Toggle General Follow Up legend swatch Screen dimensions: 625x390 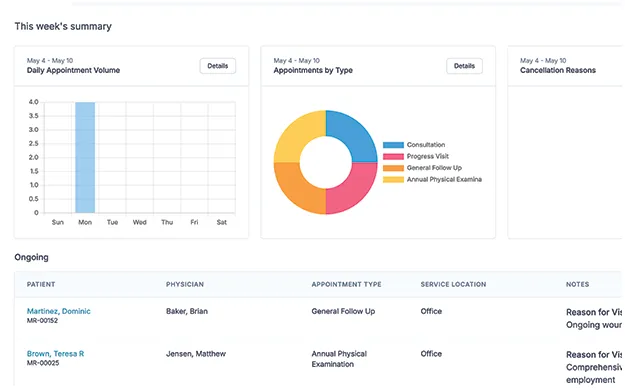[x=393, y=168]
